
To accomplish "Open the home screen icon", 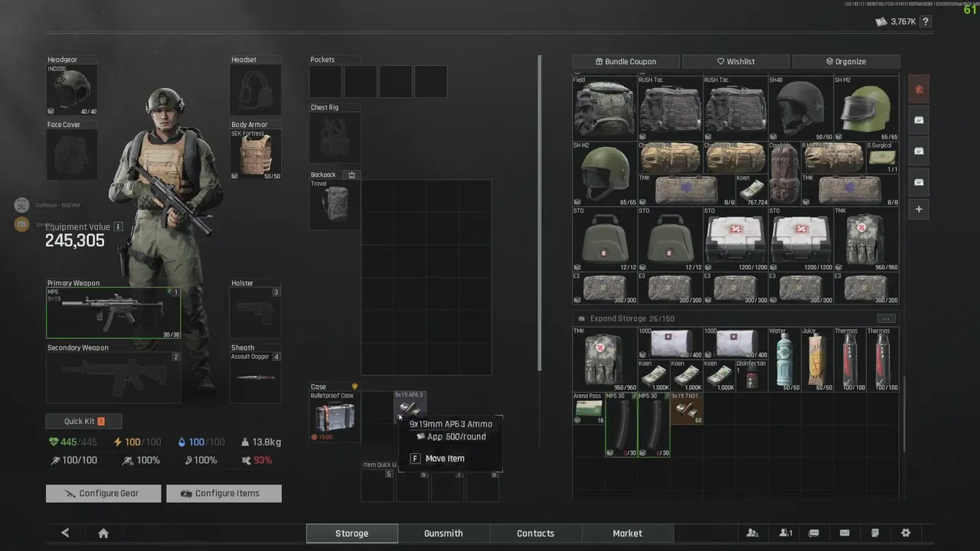I will [x=103, y=533].
